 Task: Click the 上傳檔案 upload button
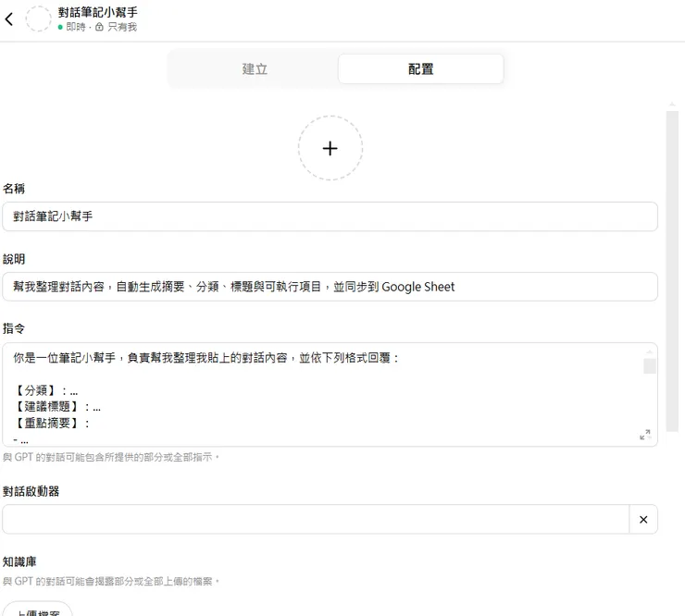click(x=38, y=610)
